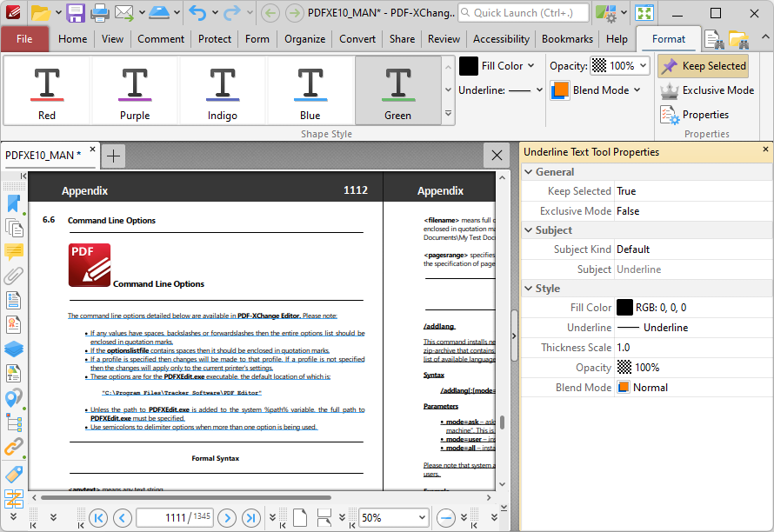
Task: Select the Blue underline style
Action: coord(310,90)
